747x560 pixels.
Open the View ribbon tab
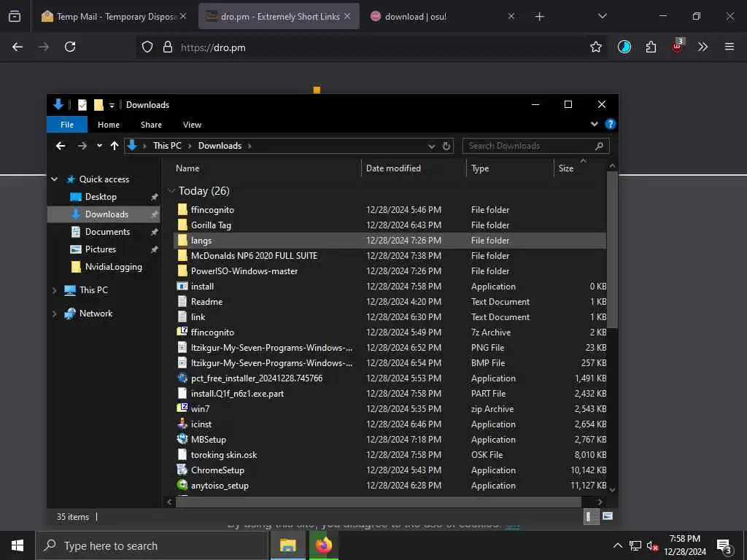(x=192, y=125)
